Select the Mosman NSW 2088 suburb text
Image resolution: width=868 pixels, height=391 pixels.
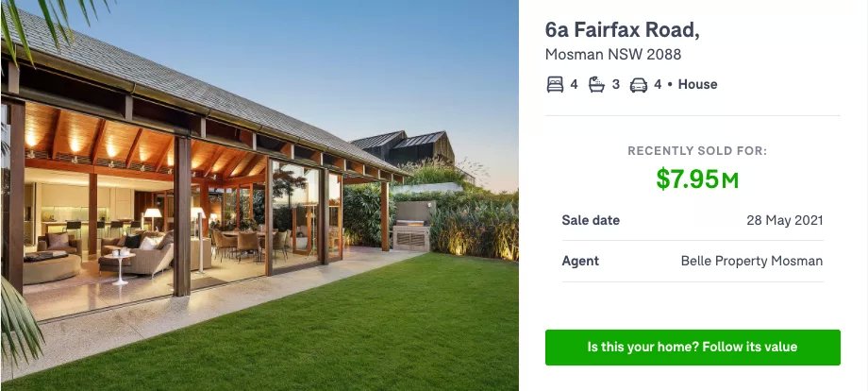point(613,54)
